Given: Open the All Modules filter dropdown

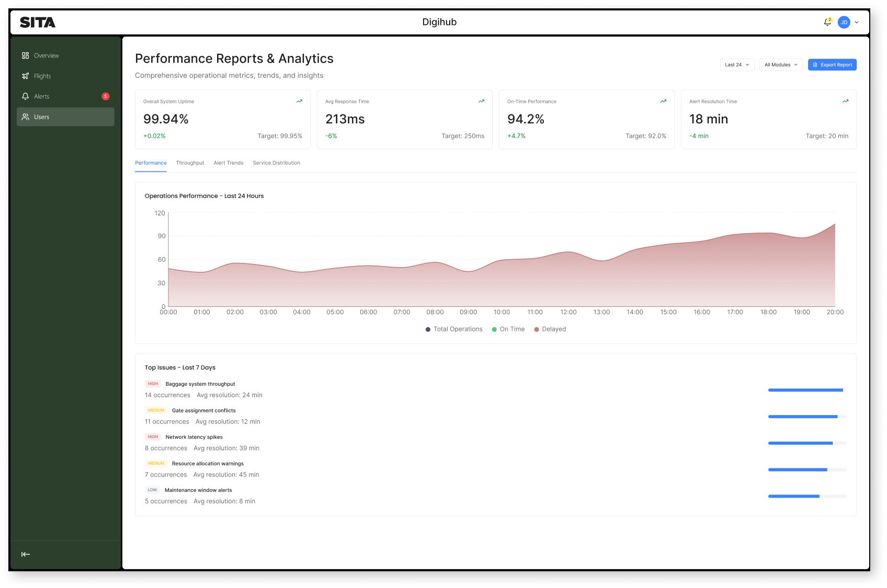Looking at the screenshot, I should 780,64.
